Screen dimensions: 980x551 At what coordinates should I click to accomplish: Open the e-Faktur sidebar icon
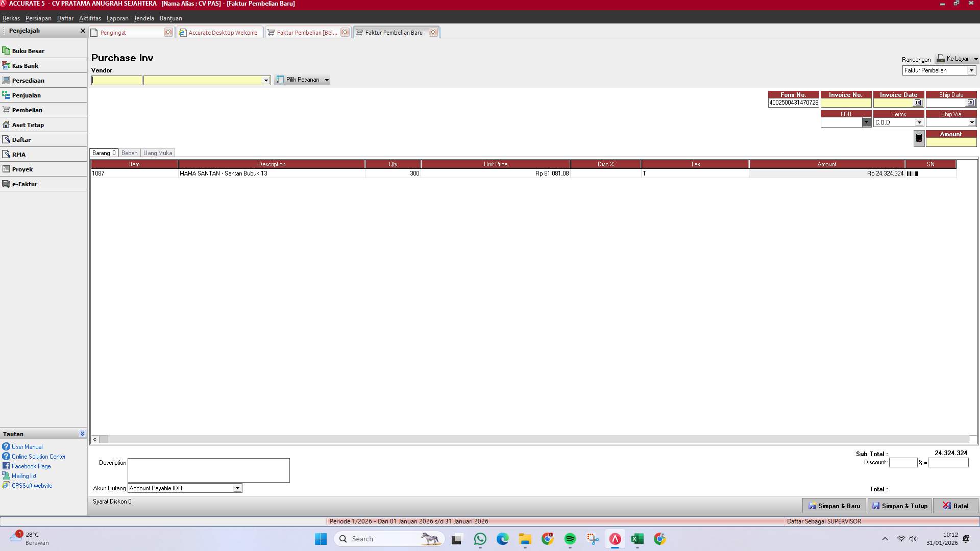6,184
